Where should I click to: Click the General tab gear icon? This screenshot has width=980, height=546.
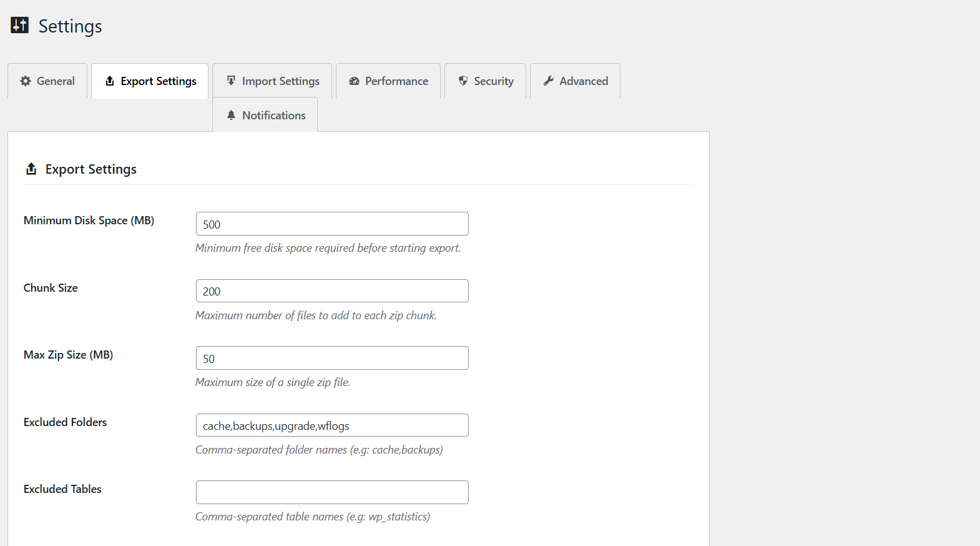click(x=26, y=81)
